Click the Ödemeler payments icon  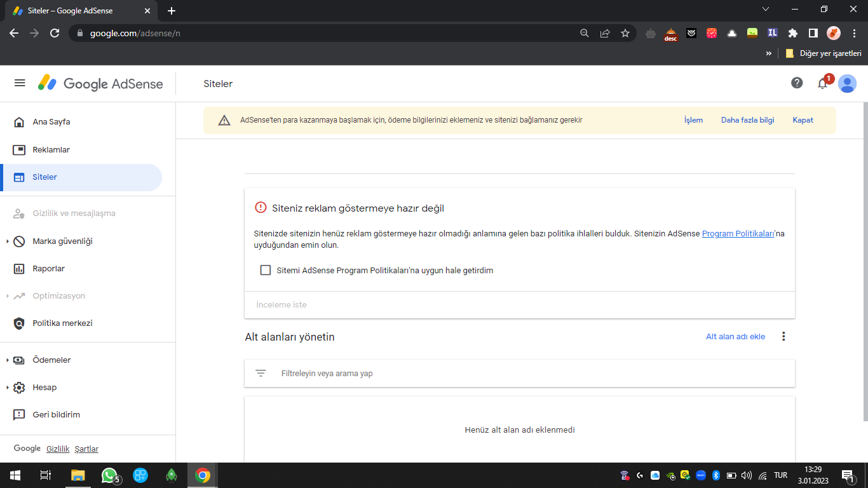pos(20,360)
